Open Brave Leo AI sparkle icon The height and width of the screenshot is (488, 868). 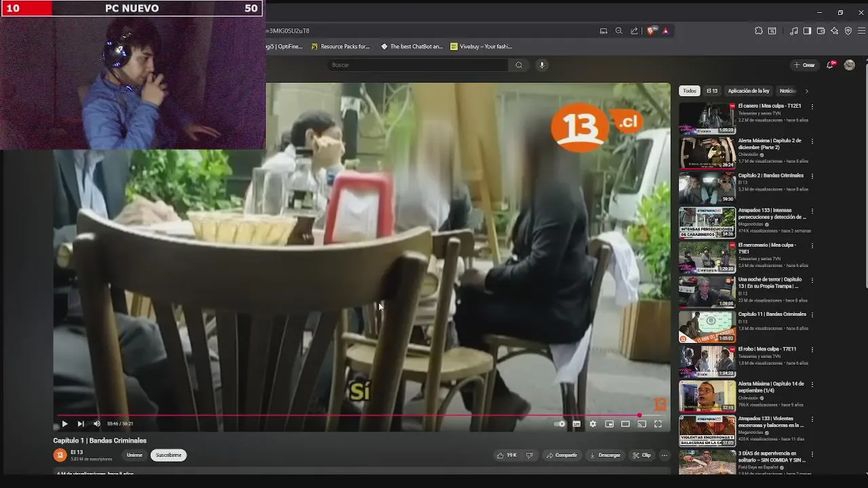tap(834, 30)
